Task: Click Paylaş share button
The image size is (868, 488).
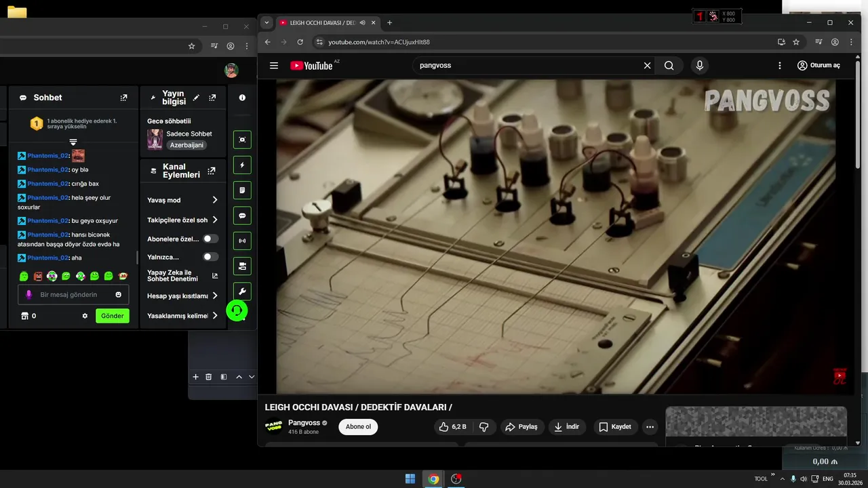Action: [x=522, y=427]
